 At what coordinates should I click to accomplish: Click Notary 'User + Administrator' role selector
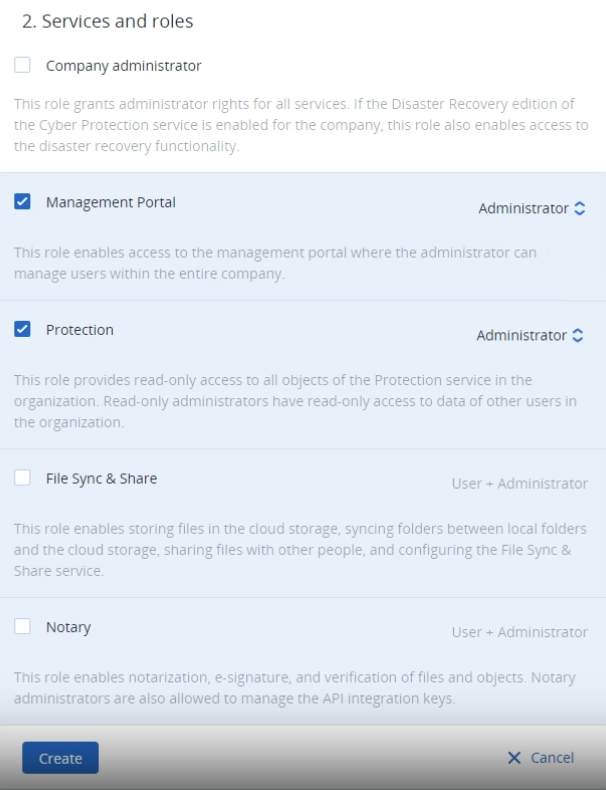(x=519, y=632)
